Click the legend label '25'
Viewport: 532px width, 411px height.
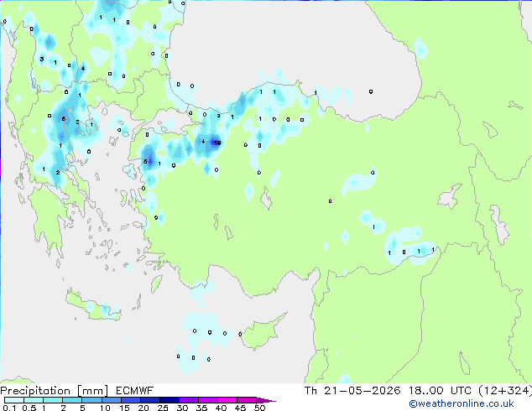(163, 408)
